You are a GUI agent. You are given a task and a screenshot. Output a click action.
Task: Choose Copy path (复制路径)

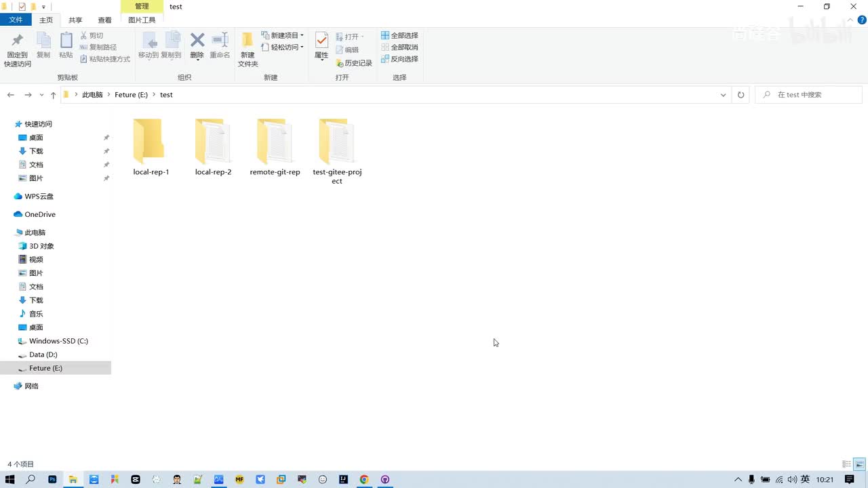pos(98,47)
